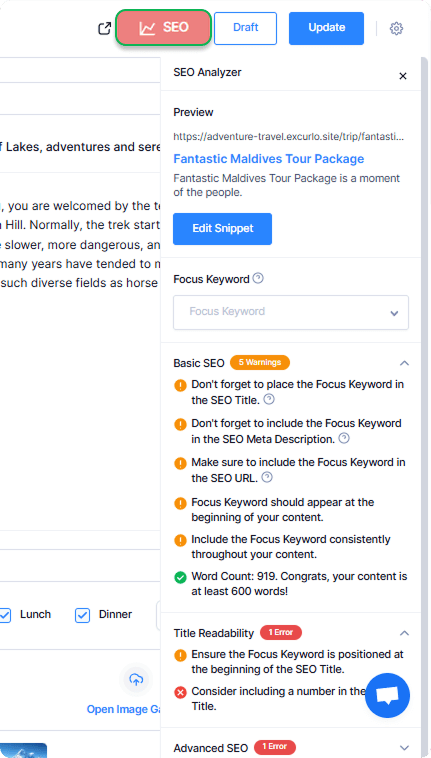Toggle the Dinner checkbox
The image size is (431, 758).
click(83, 615)
